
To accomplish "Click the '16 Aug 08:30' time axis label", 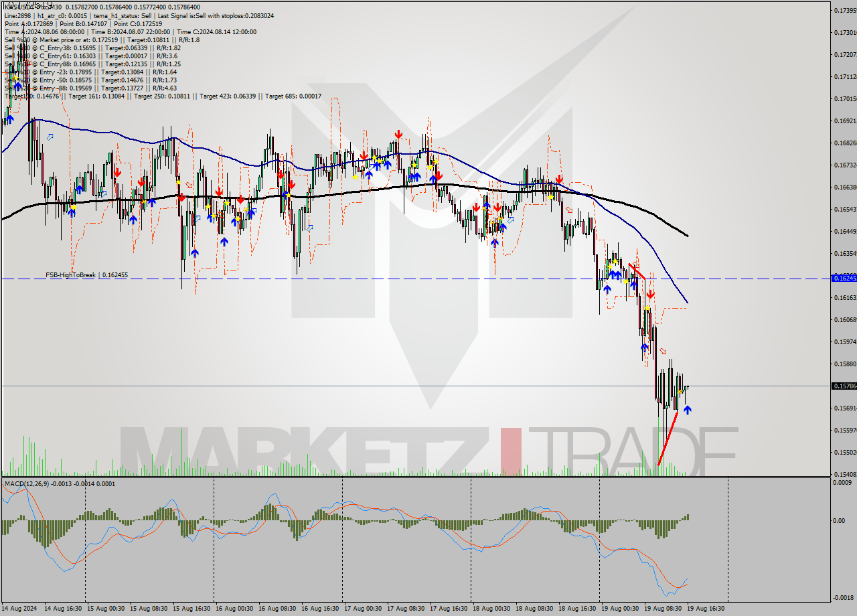I will pos(277,609).
